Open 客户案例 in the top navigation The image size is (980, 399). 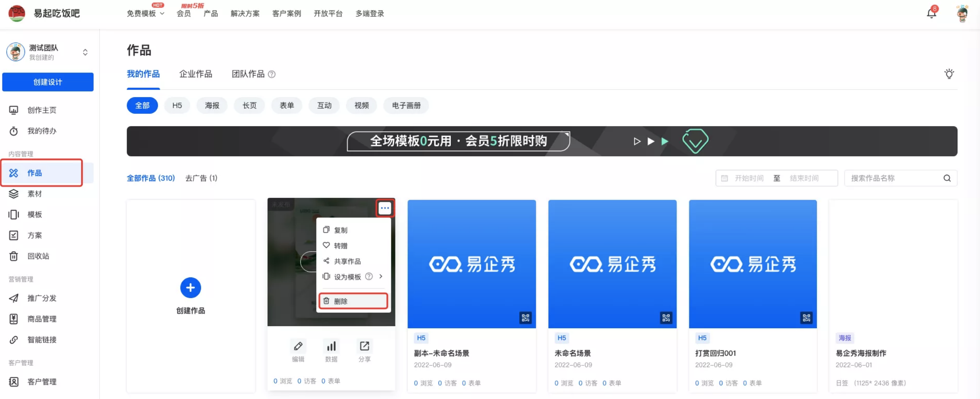[x=286, y=13]
